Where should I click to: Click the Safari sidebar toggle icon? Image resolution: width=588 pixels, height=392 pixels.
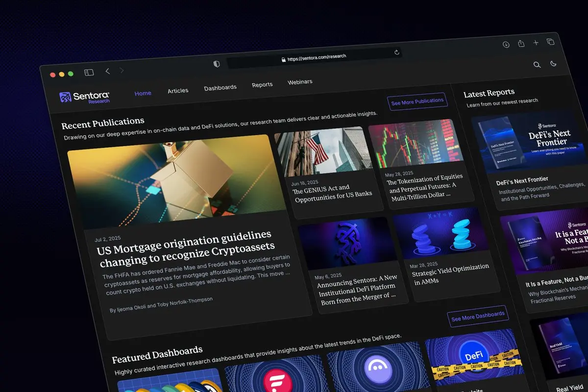click(89, 73)
